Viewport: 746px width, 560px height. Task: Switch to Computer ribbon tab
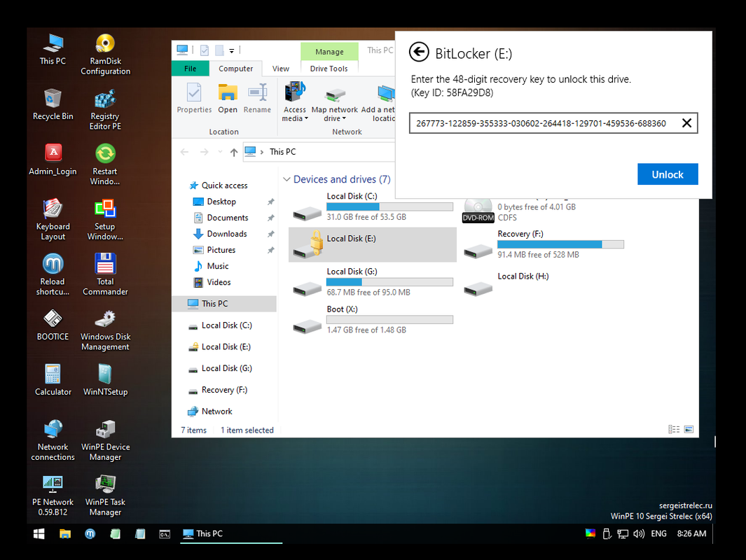[x=235, y=69]
